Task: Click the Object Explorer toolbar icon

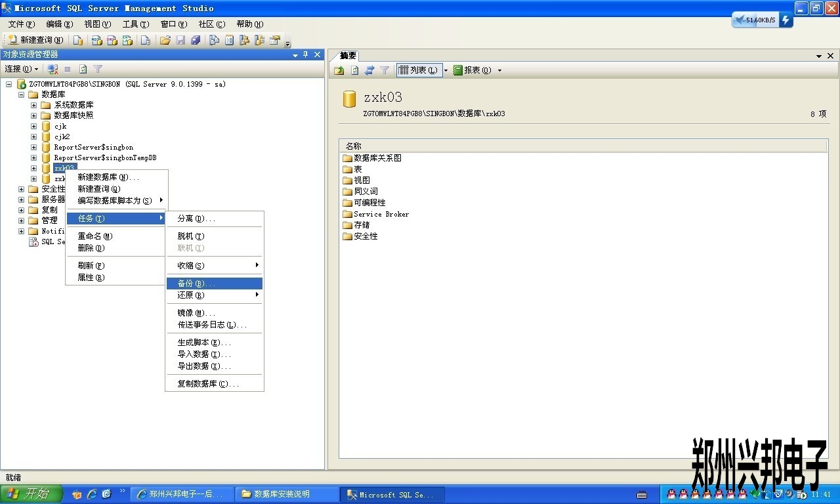Action: [244, 40]
